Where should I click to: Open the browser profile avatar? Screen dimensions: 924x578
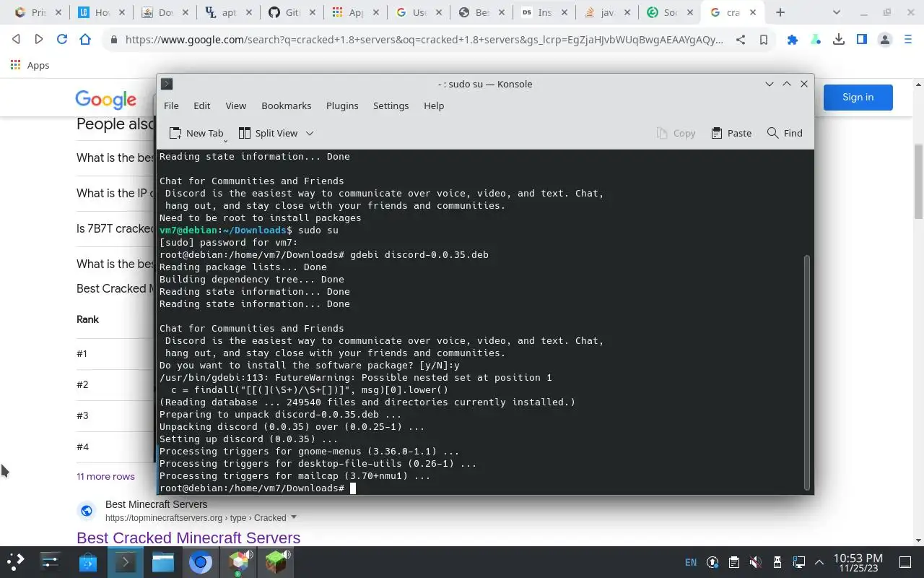pyautogui.click(x=885, y=40)
